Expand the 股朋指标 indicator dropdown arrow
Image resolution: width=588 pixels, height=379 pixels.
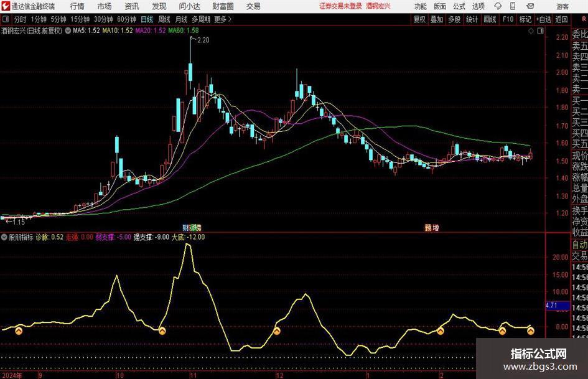pos(4,236)
